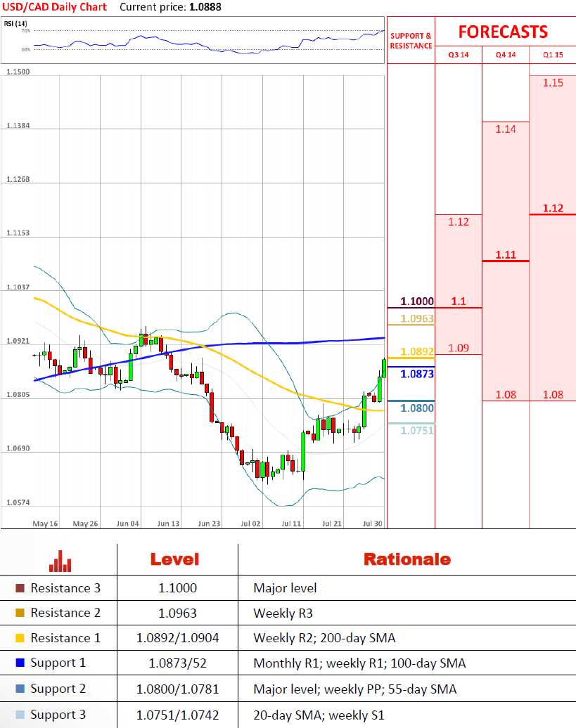This screenshot has width=576, height=728.
Task: Click the 1.09 value in Q3 14
Action: tap(459, 349)
